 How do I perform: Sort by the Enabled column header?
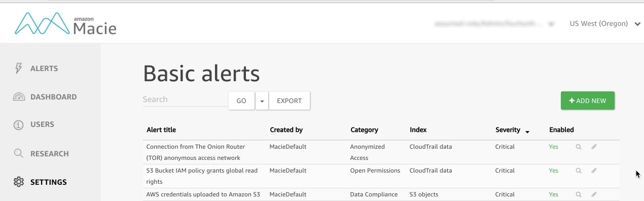[561, 130]
